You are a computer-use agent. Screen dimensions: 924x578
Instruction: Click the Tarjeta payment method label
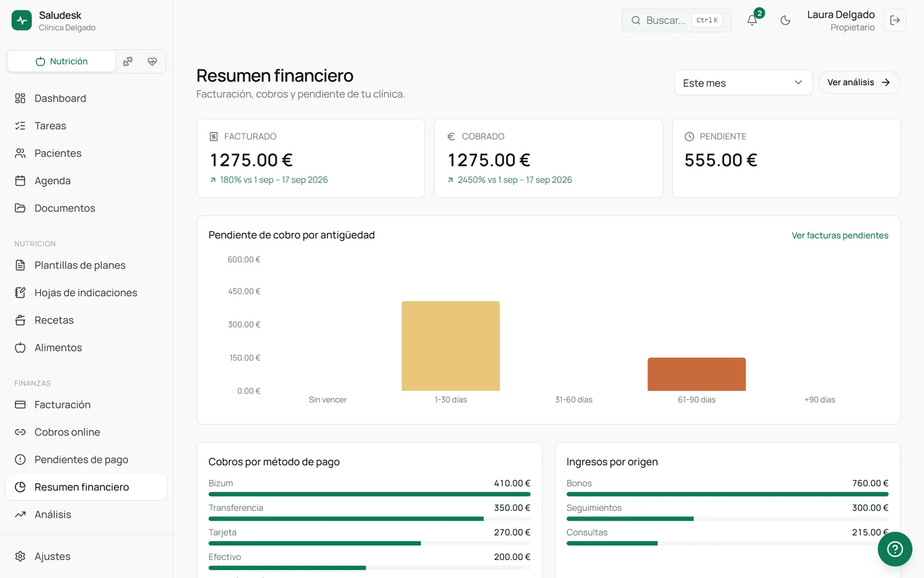[x=222, y=532]
